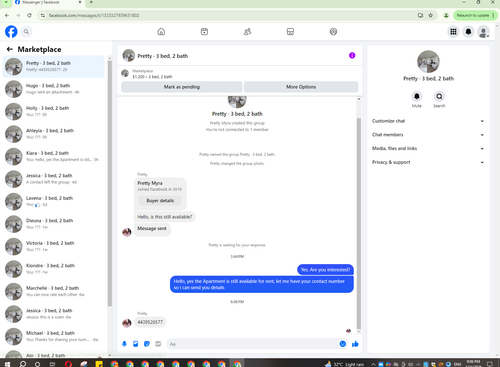Reload the page with browser refresh icon

[x=29, y=15]
